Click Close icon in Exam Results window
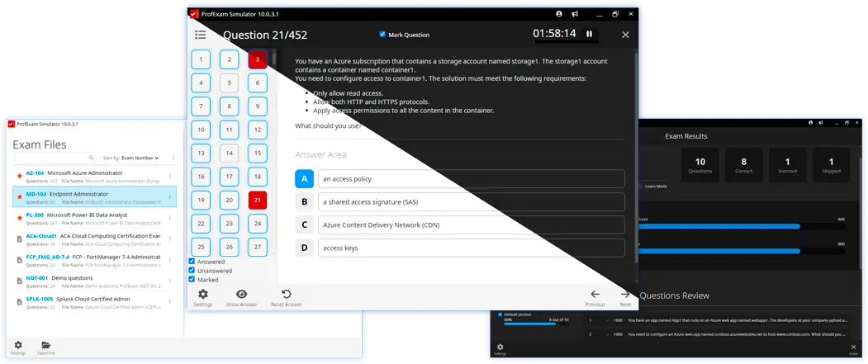 853,347
